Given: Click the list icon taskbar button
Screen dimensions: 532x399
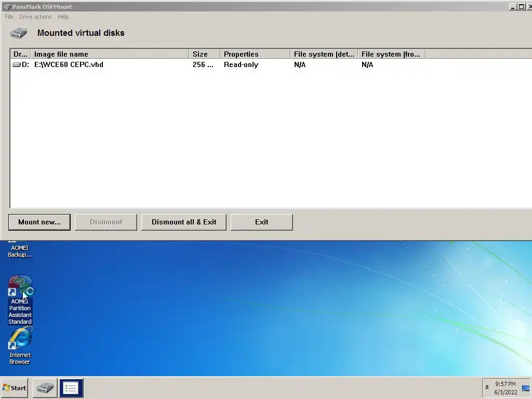Looking at the screenshot, I should pyautogui.click(x=71, y=388).
